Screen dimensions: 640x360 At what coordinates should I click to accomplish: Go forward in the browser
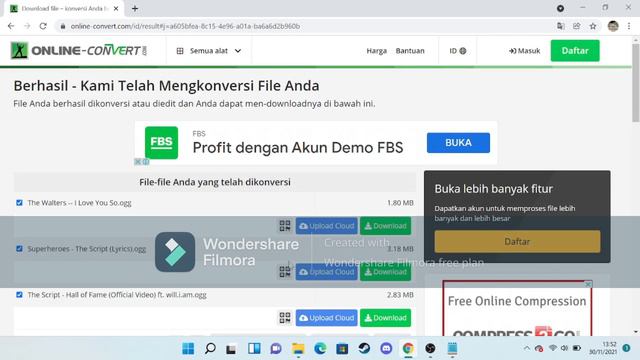(27, 26)
